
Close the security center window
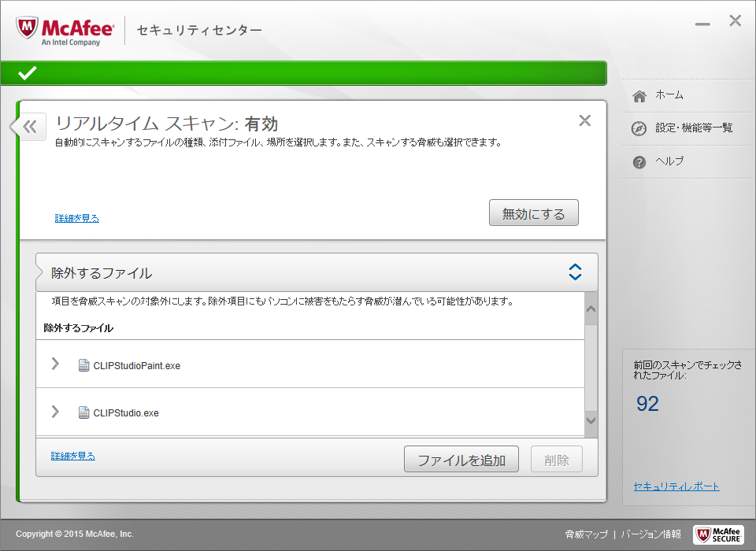click(736, 20)
